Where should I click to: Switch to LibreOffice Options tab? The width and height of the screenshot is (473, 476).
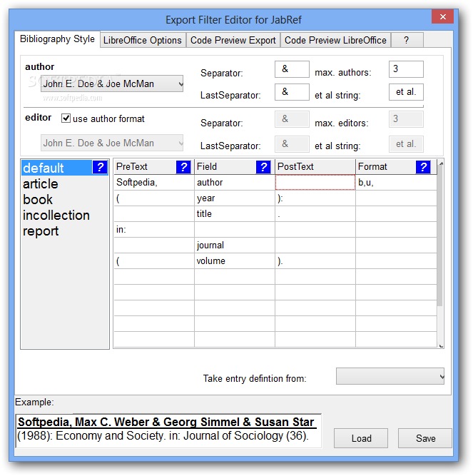143,40
